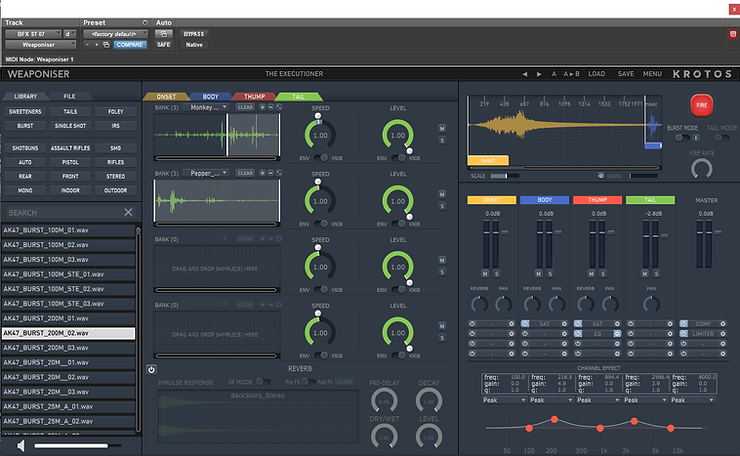Viewport: 740px width, 456px height.
Task: Toggle the Pre FX / Post FX switch
Action: tap(307, 382)
